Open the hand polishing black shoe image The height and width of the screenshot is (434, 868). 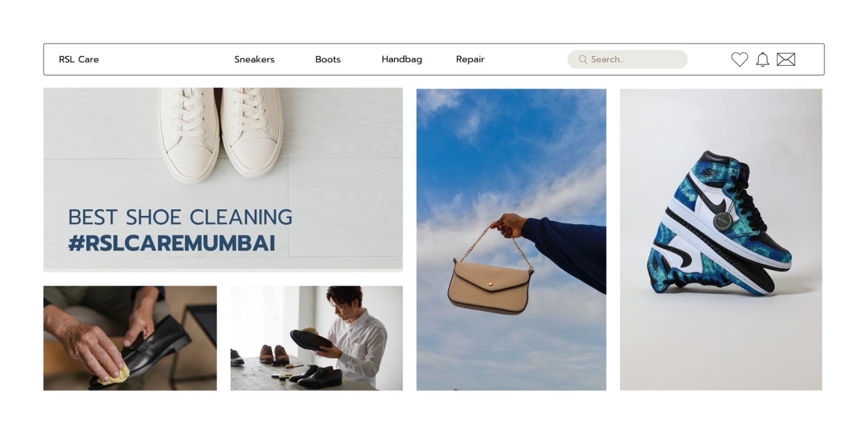tap(130, 338)
